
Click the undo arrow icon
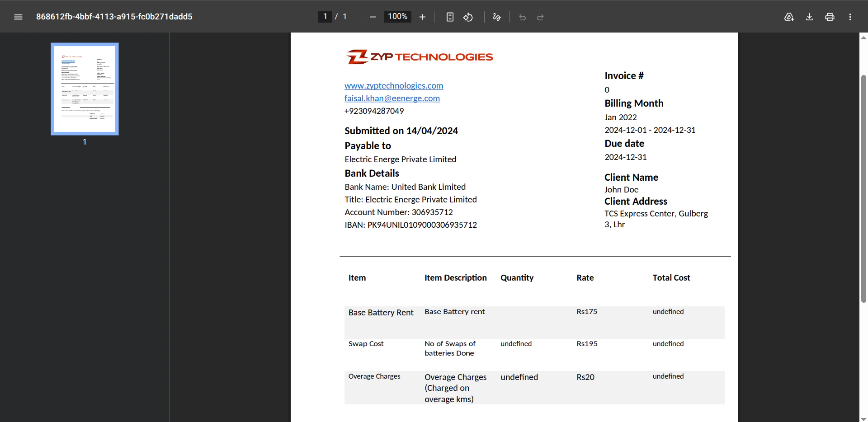click(523, 17)
